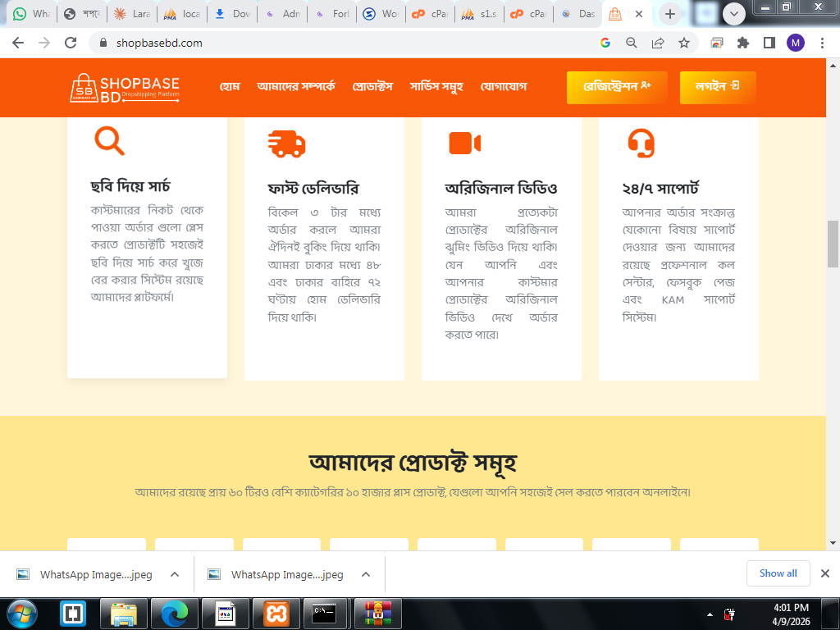
Task: Open the share this page icon
Action: [658, 43]
